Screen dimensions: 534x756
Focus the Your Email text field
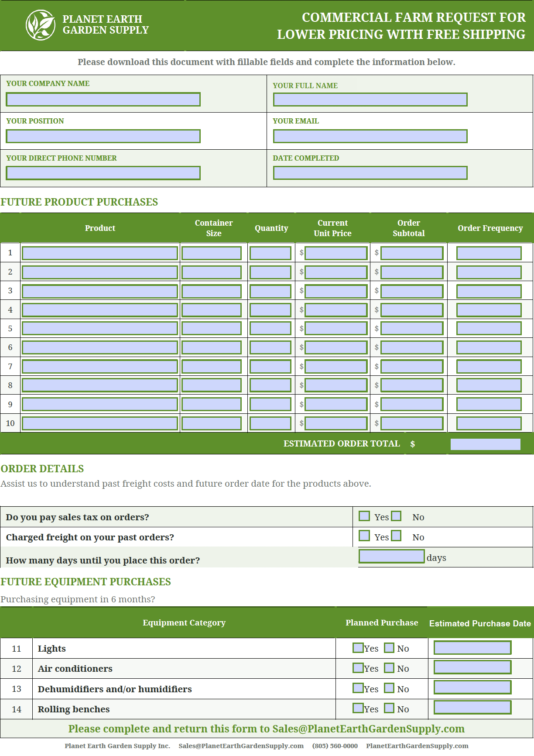pyautogui.click(x=370, y=136)
